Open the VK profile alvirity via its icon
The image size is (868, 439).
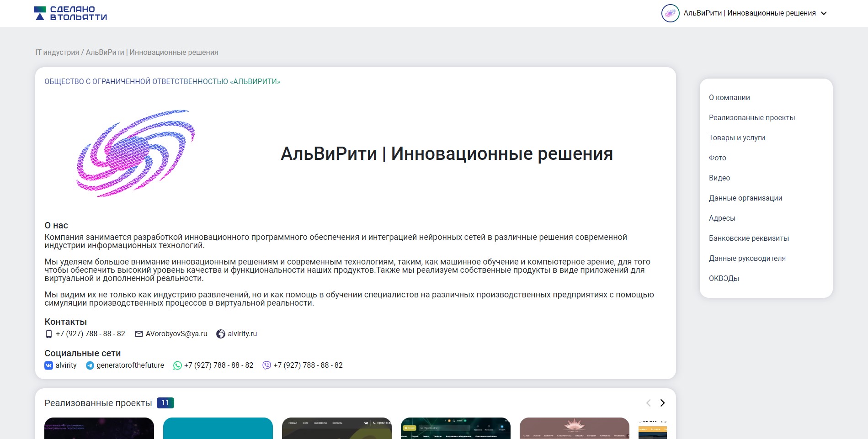48,365
